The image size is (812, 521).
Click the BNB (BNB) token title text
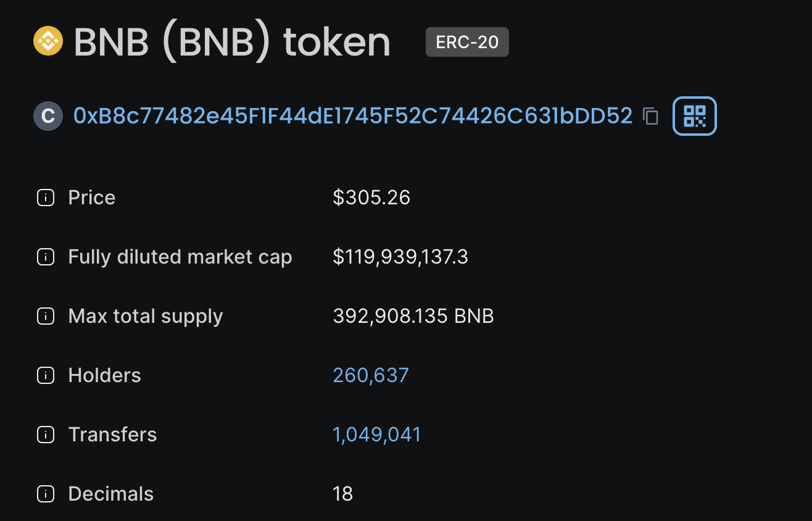(x=231, y=41)
